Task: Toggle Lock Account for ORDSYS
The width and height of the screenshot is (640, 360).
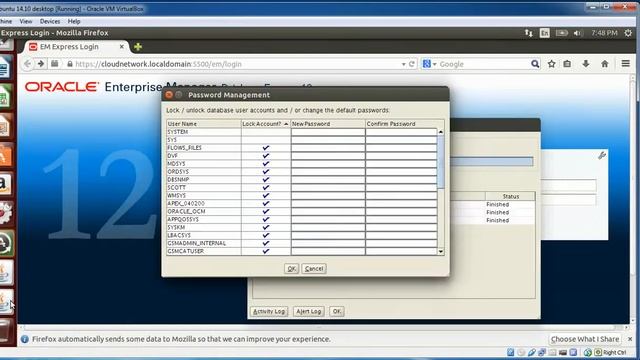Action: pyautogui.click(x=266, y=171)
